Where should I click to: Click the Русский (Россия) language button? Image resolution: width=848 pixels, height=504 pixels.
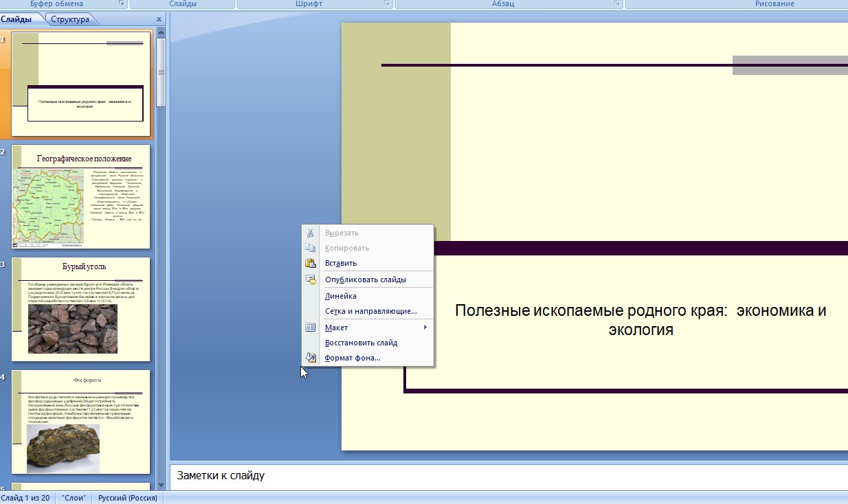click(127, 498)
